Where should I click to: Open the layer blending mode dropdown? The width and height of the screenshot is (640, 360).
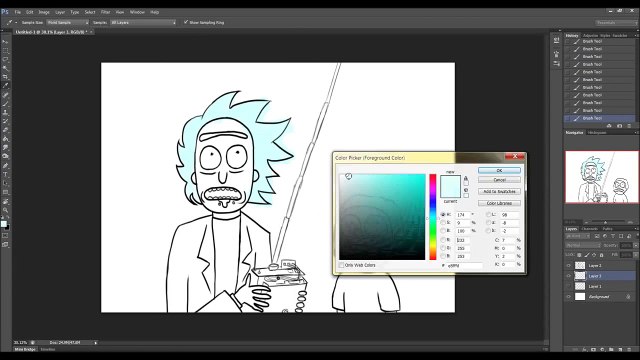point(583,245)
